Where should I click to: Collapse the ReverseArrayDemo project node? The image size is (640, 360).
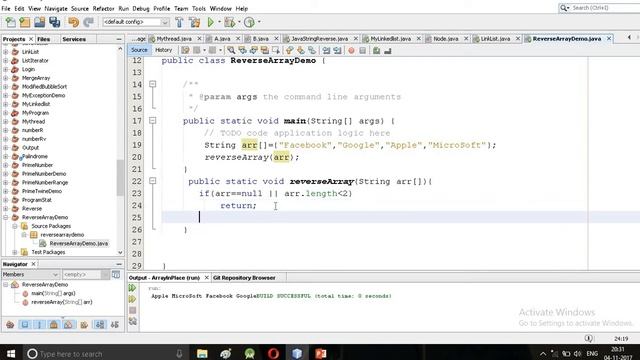[6, 217]
